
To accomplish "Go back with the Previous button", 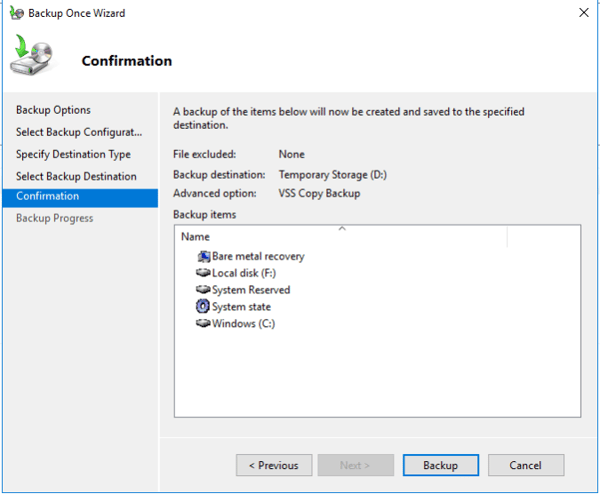I will (274, 465).
